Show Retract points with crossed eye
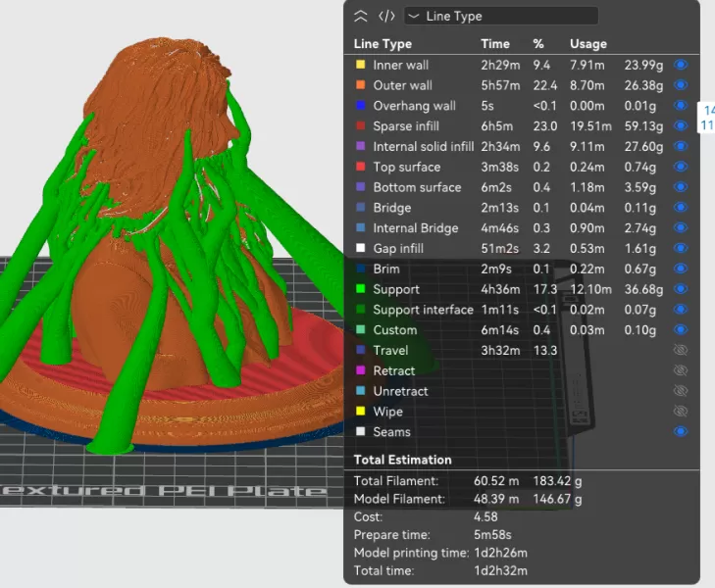The height and width of the screenshot is (588, 715). pyautogui.click(x=681, y=370)
